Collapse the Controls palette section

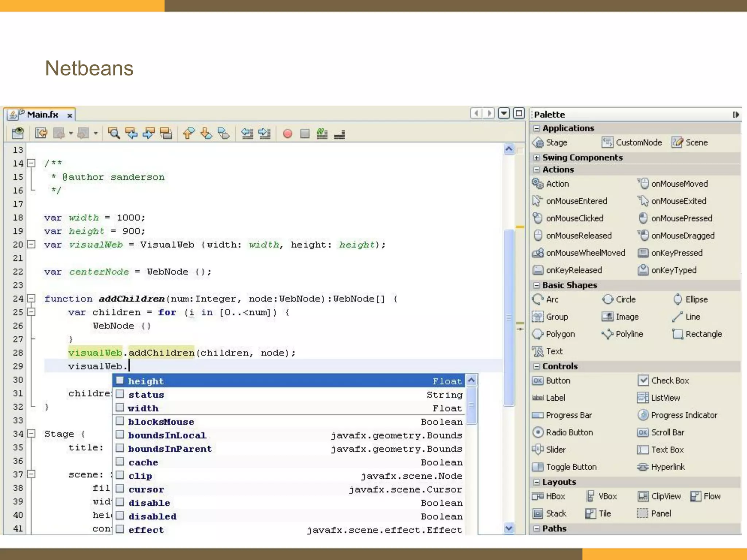(536, 366)
